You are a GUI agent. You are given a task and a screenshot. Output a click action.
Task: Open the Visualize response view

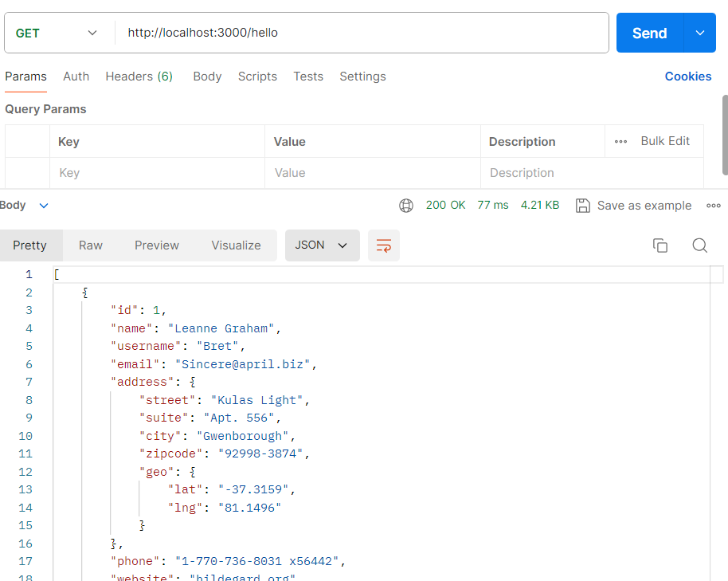236,245
